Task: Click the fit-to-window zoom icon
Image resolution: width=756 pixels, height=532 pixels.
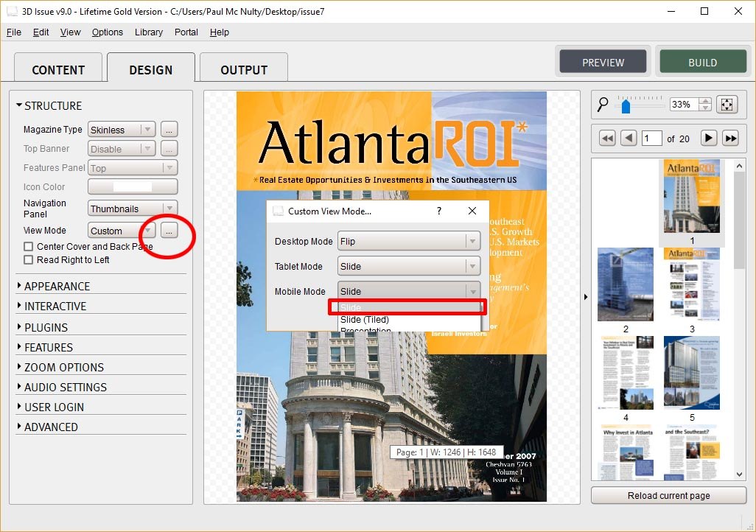Action: pos(727,105)
